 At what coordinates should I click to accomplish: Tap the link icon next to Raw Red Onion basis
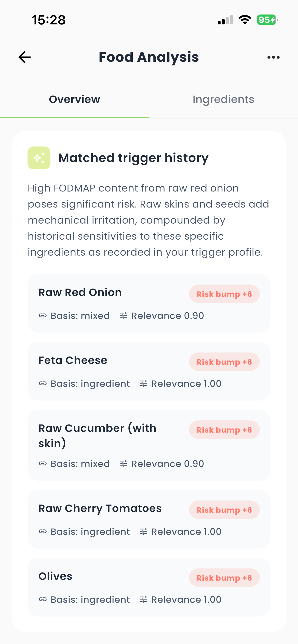[x=43, y=316]
